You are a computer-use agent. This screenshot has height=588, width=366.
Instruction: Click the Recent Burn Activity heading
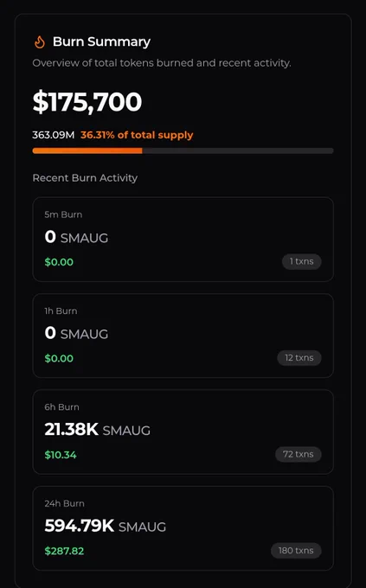pyautogui.click(x=85, y=178)
